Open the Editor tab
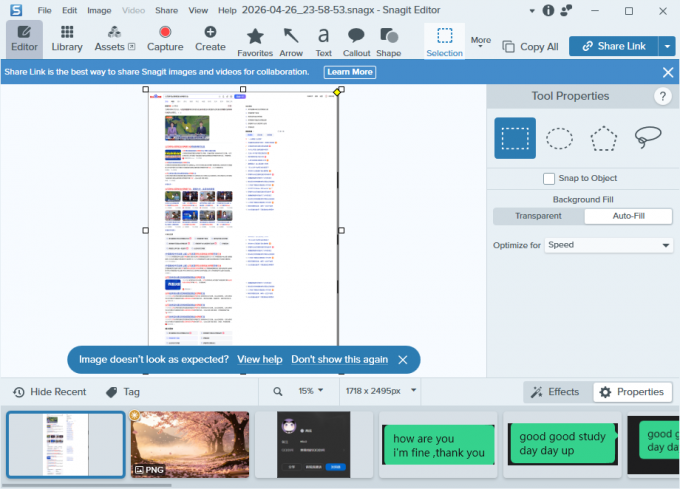 coord(24,39)
